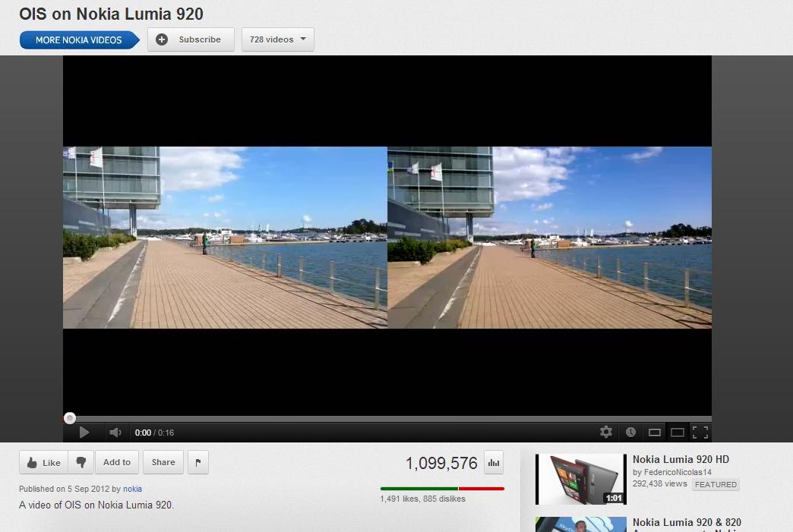Image resolution: width=793 pixels, height=532 pixels.
Task: Open the Nokia Lumia 920 HD title link
Action: [681, 459]
